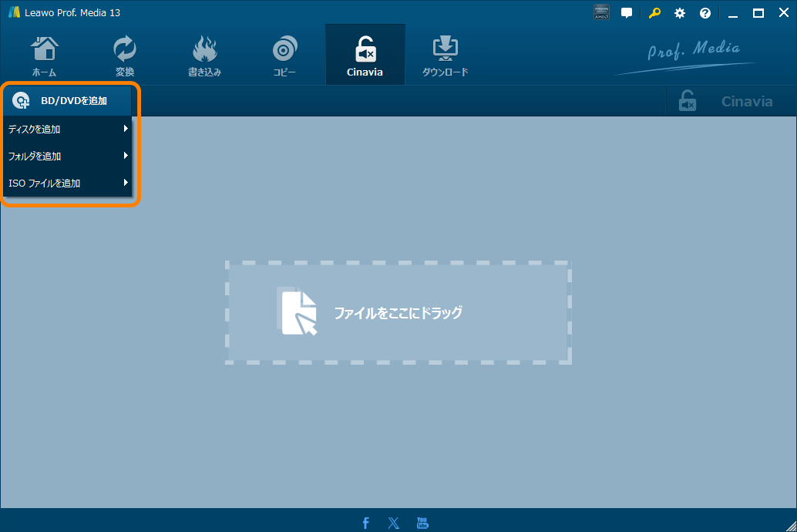
Task: Click the file cursor icon in drop zone
Action: click(x=298, y=311)
